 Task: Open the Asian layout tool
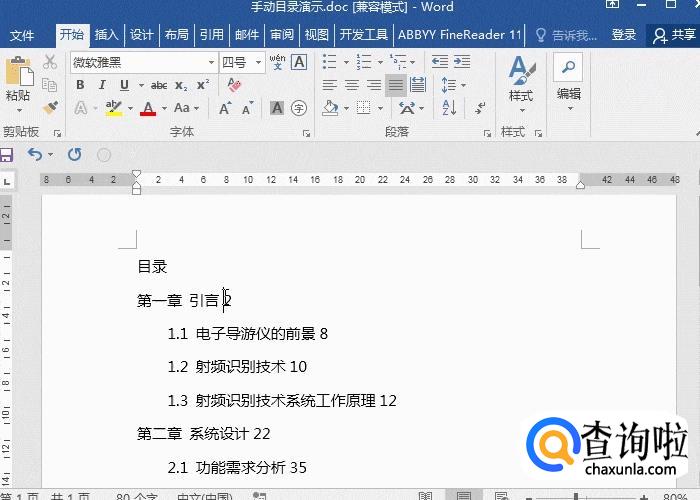pyautogui.click(x=407, y=108)
